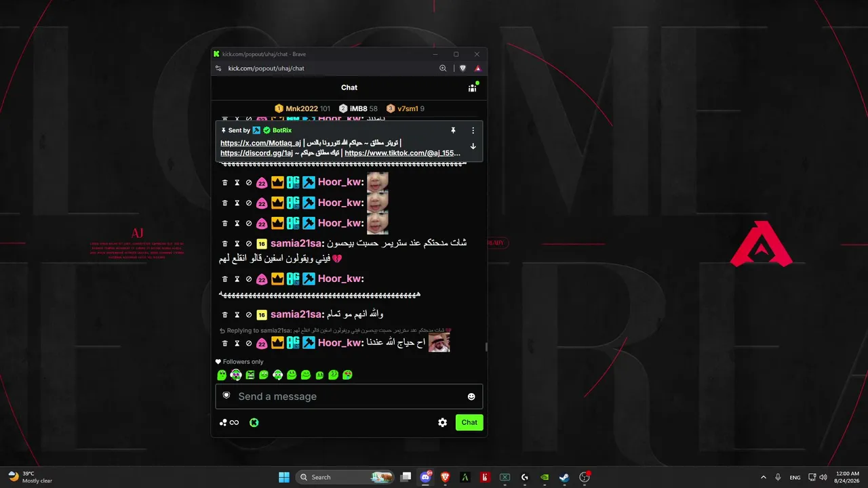The height and width of the screenshot is (488, 868).
Task: Expand the pinned message with down arrow
Action: 473,146
